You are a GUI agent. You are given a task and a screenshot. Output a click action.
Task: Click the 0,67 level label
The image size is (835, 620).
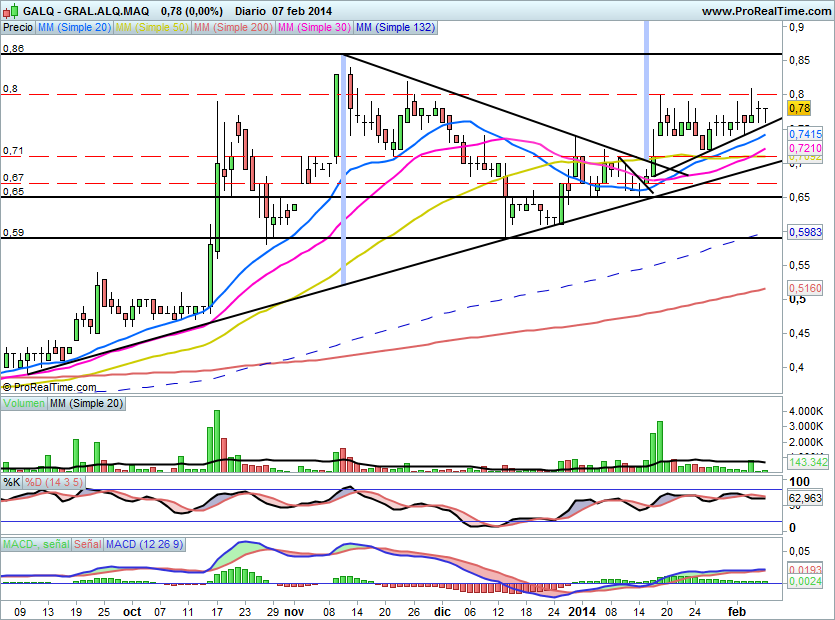[13, 177]
